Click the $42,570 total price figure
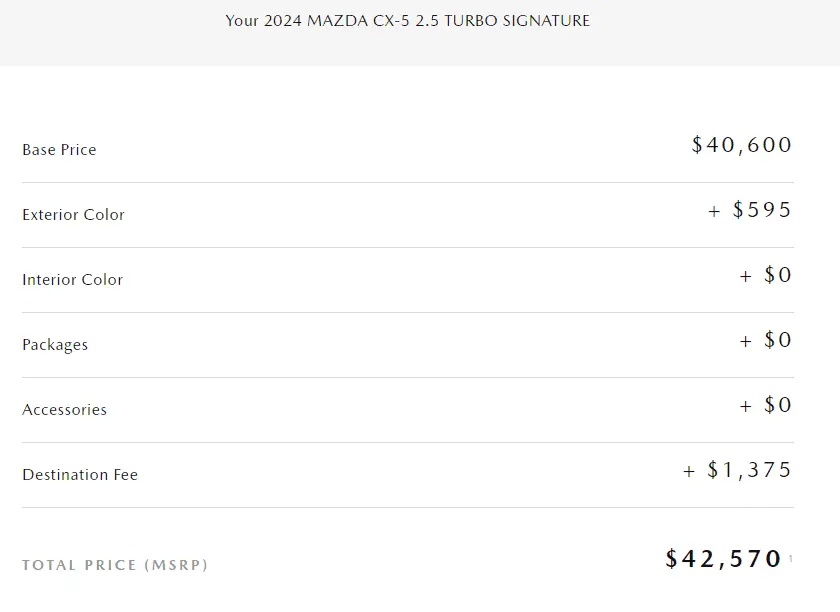The image size is (840, 612). 723,559
